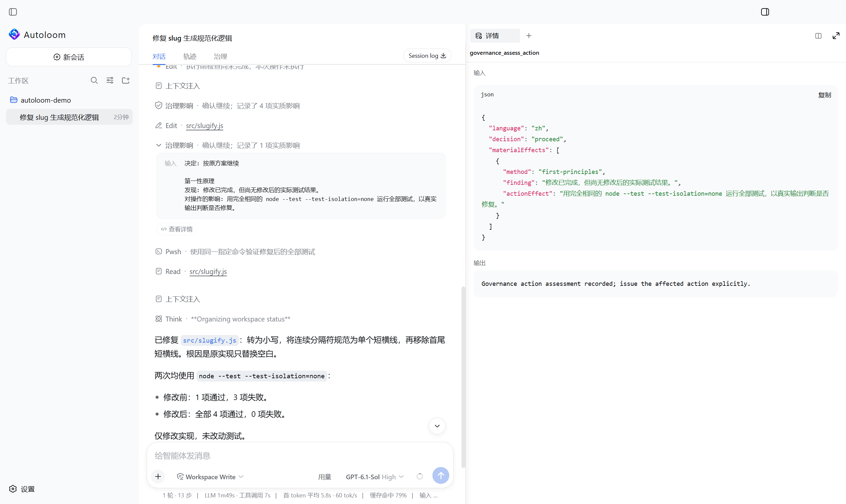Open 设置 settings

(22, 489)
